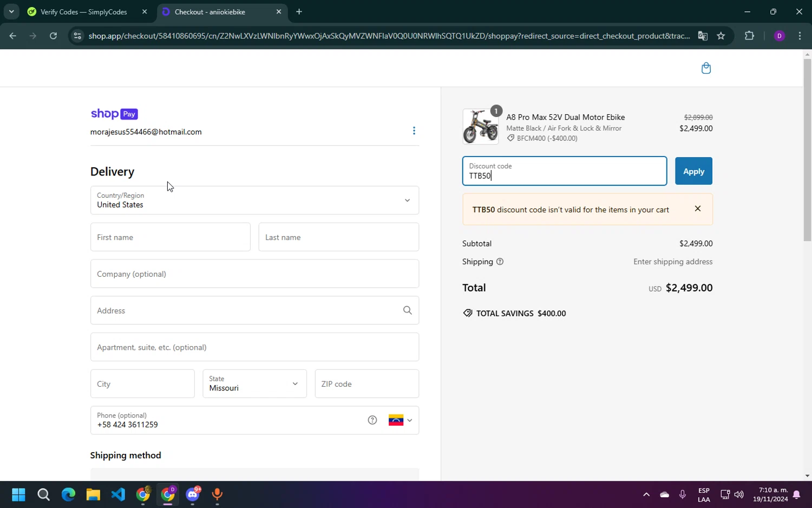Viewport: 812px width, 508px height.
Task: Click the Total Savings tag icon
Action: (468, 313)
